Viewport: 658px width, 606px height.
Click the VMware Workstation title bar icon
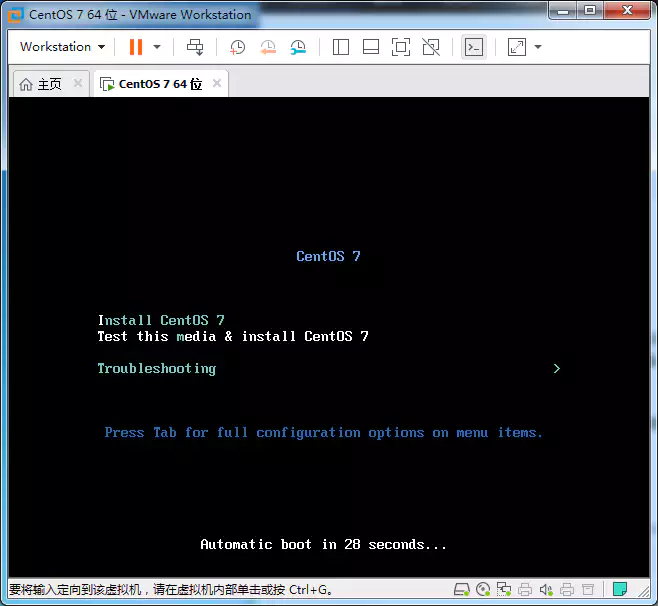[15, 16]
